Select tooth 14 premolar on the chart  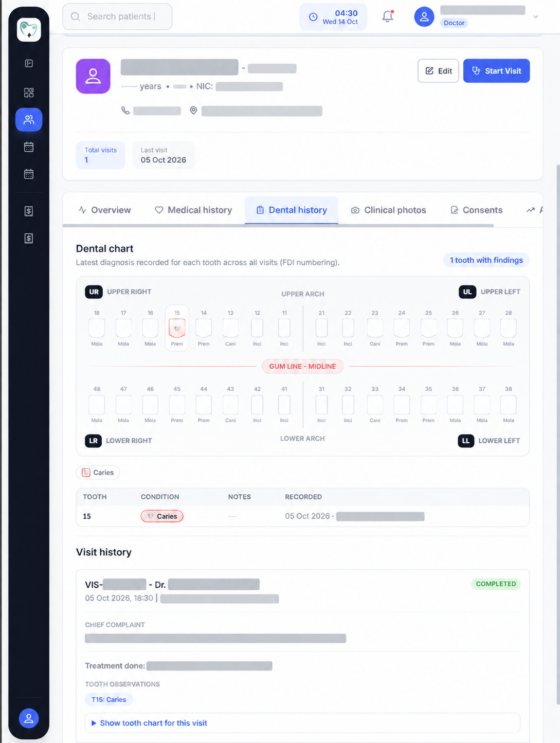(x=204, y=328)
